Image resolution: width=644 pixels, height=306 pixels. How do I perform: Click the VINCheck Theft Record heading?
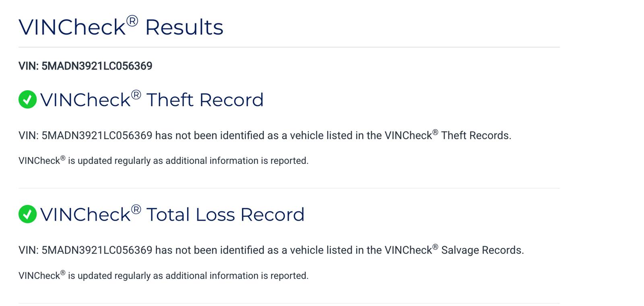152,99
